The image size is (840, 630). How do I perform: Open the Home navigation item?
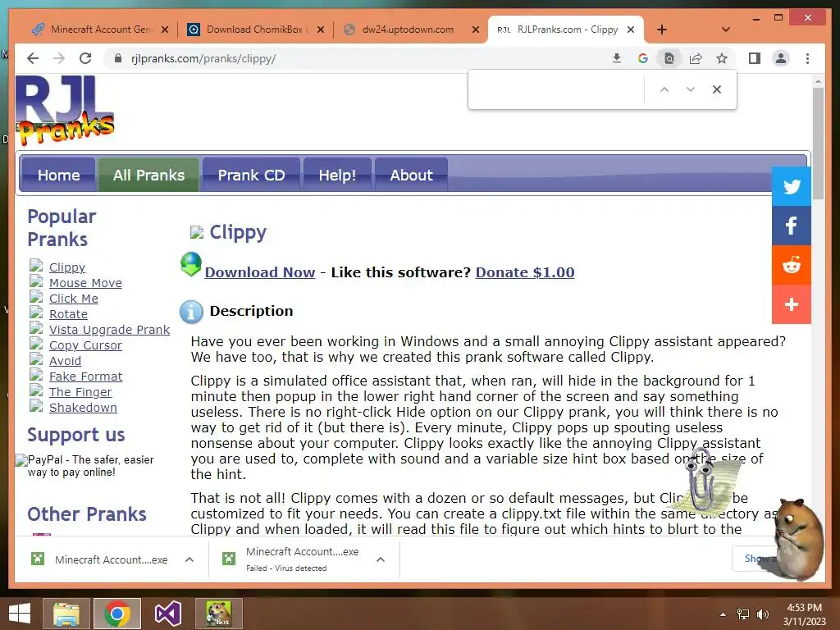pyautogui.click(x=58, y=175)
